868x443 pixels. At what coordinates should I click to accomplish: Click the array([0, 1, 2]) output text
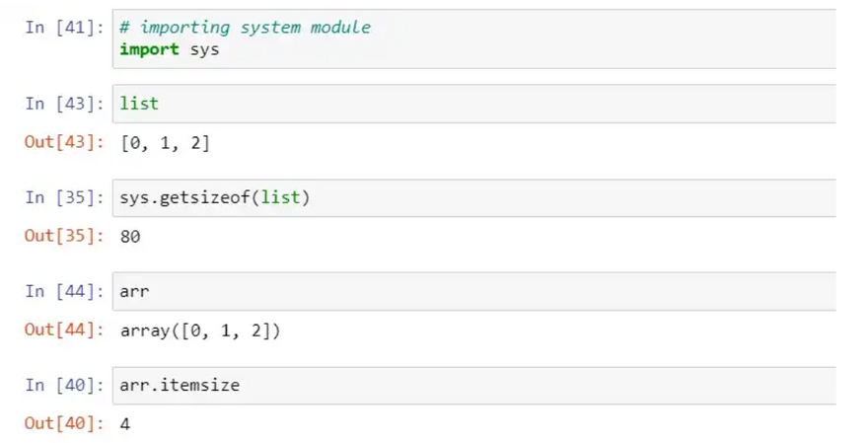pos(200,331)
